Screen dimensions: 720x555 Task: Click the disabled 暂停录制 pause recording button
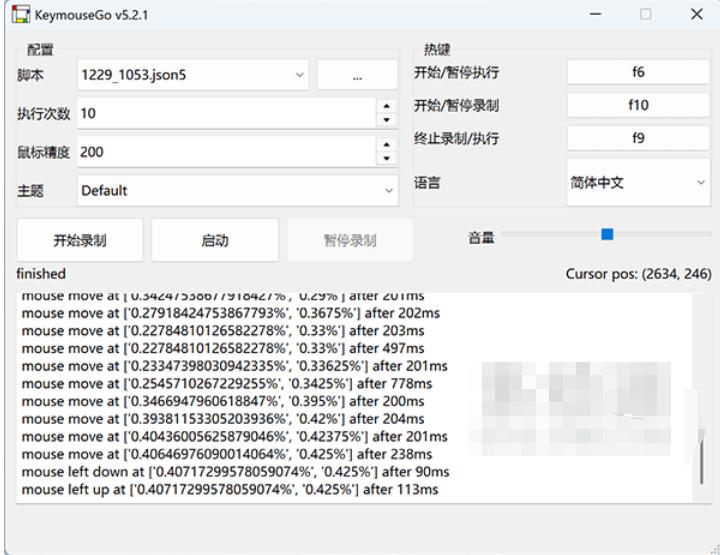pos(350,240)
